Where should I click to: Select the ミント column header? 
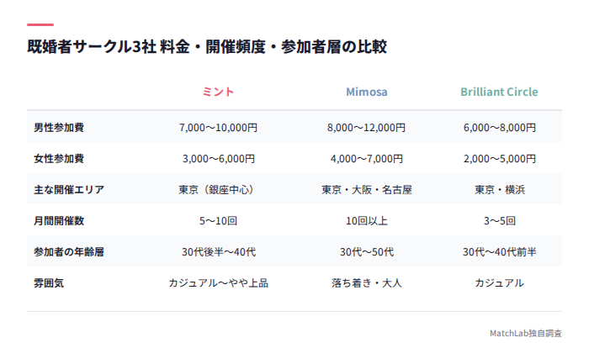[218, 92]
